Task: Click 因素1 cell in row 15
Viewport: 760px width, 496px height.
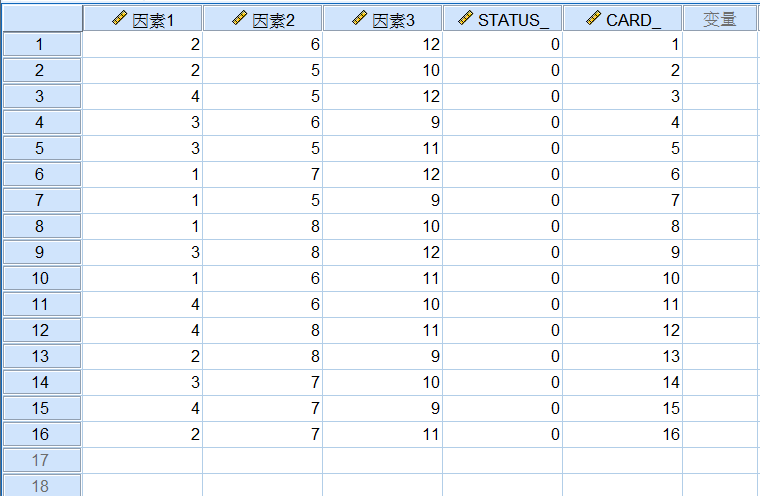Action: pyautogui.click(x=142, y=408)
